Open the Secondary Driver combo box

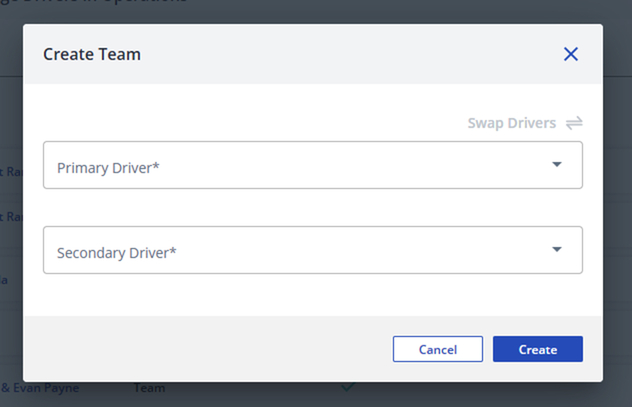(x=313, y=250)
